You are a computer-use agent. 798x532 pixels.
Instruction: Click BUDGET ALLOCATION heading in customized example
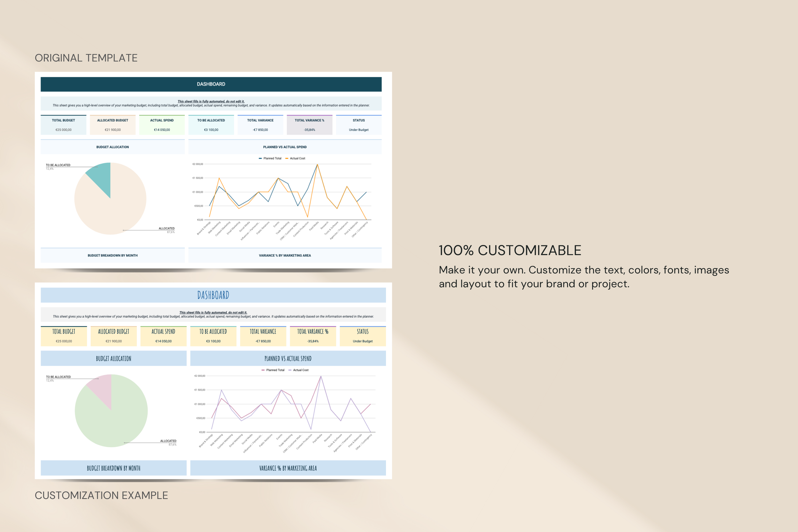(x=114, y=359)
